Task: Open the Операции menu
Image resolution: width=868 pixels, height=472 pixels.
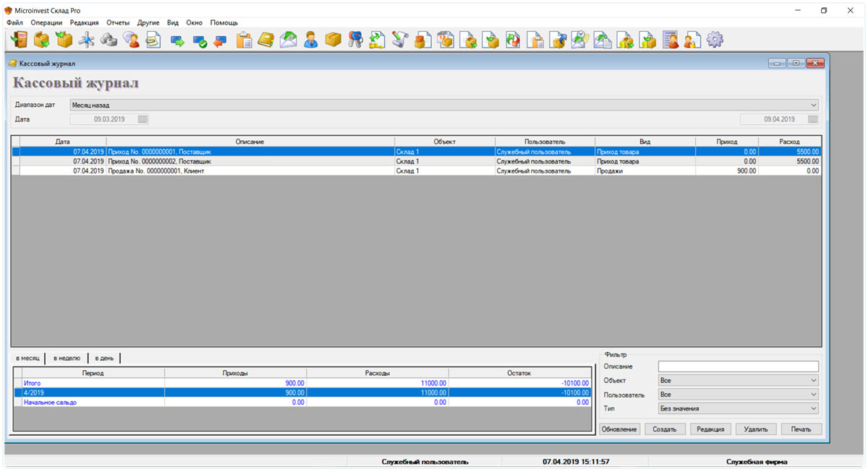Action: coord(46,22)
